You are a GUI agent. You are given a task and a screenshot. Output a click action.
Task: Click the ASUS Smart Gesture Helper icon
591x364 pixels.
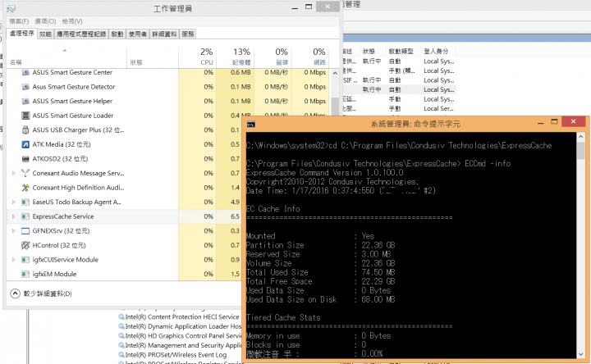tap(25, 102)
